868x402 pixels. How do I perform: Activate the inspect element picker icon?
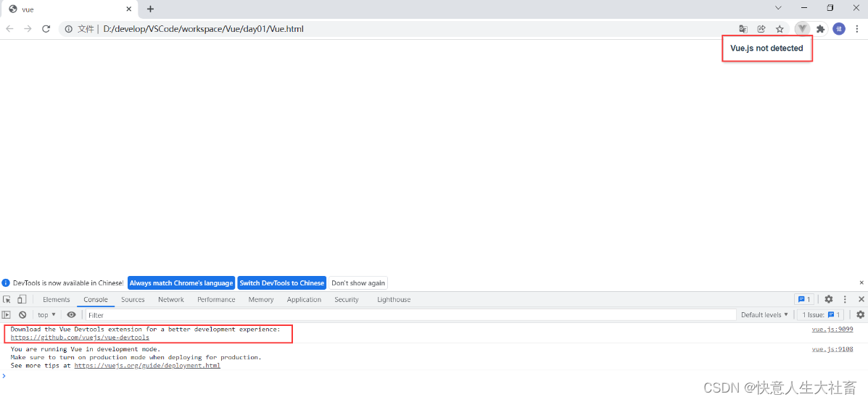coord(7,299)
